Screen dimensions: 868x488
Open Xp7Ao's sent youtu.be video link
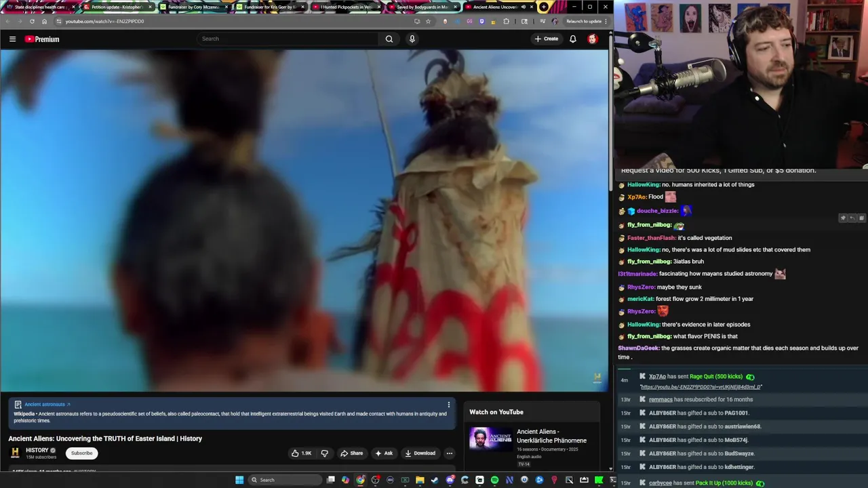[701, 387]
